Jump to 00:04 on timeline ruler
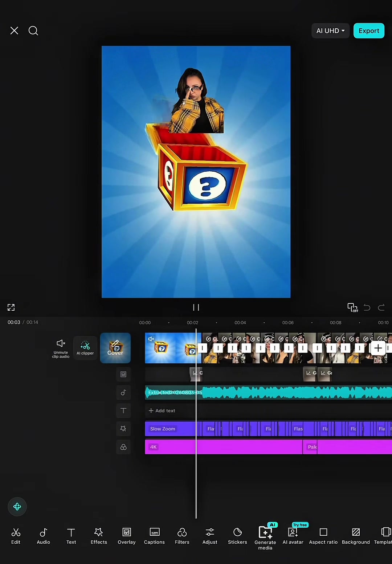 click(x=240, y=323)
